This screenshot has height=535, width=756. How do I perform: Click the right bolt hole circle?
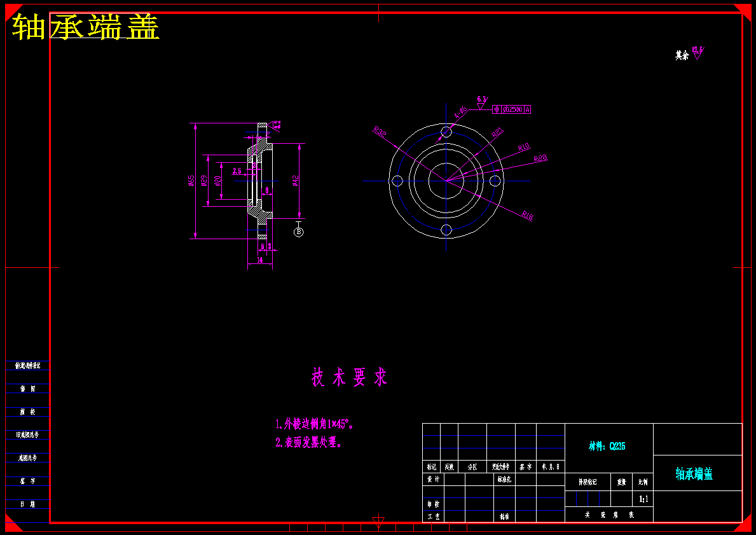(495, 181)
